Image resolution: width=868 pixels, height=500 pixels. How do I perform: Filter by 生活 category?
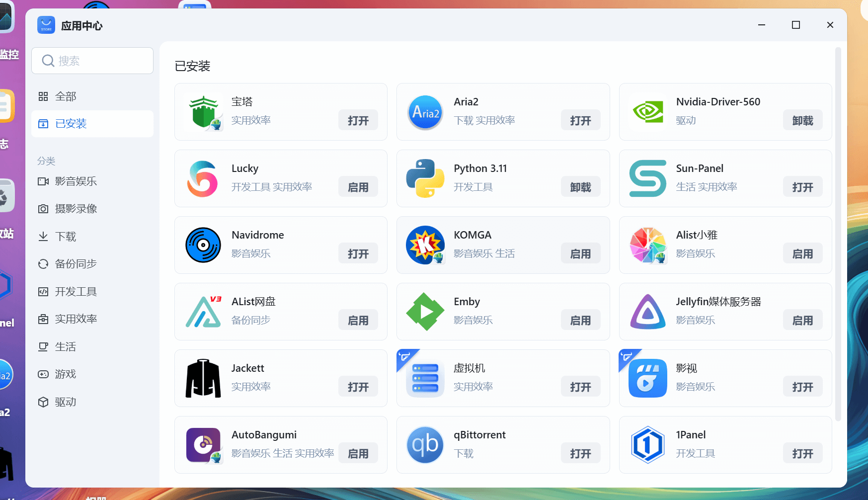point(92,347)
